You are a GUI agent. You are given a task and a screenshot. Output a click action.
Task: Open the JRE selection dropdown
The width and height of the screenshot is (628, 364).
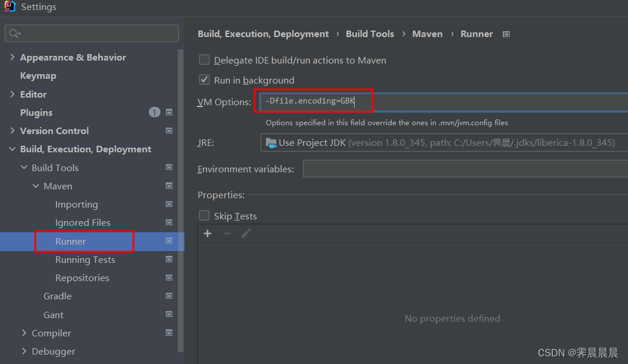coord(444,143)
